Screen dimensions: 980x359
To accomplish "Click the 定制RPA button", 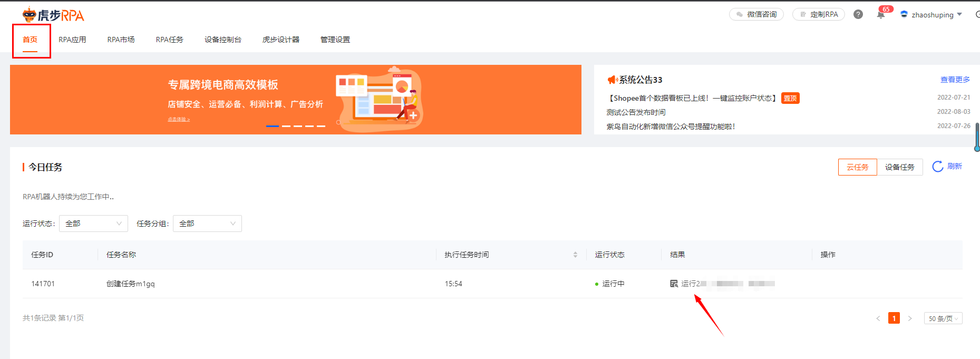I will (x=819, y=14).
